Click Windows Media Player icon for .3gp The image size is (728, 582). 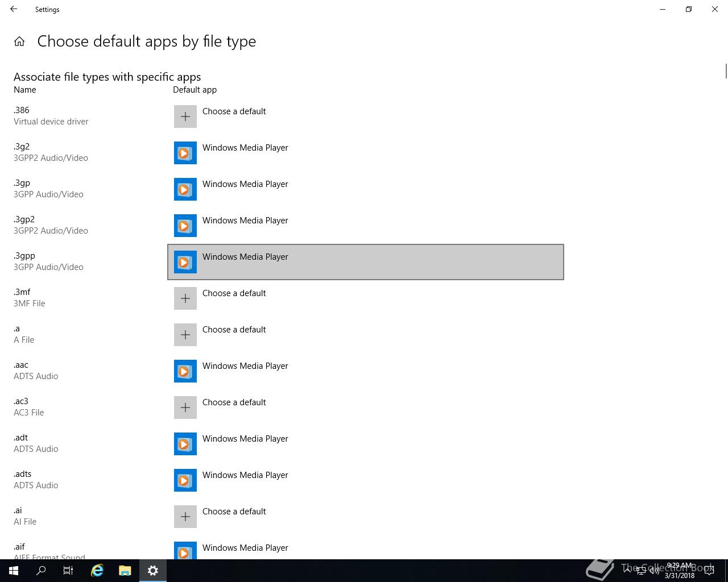pyautogui.click(x=185, y=189)
